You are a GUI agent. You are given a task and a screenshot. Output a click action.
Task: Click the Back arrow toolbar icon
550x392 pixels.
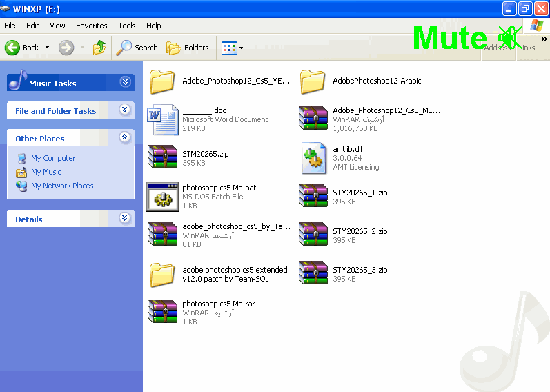[12, 48]
